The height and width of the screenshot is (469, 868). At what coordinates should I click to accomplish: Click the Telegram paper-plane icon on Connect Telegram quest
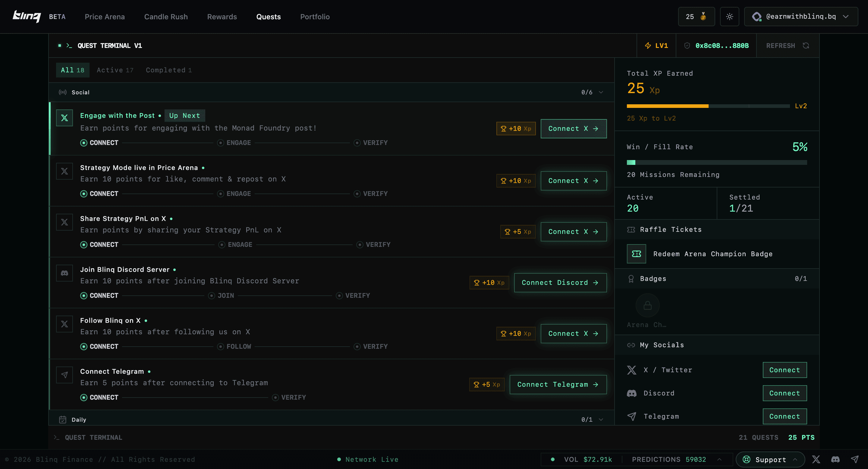click(64, 375)
